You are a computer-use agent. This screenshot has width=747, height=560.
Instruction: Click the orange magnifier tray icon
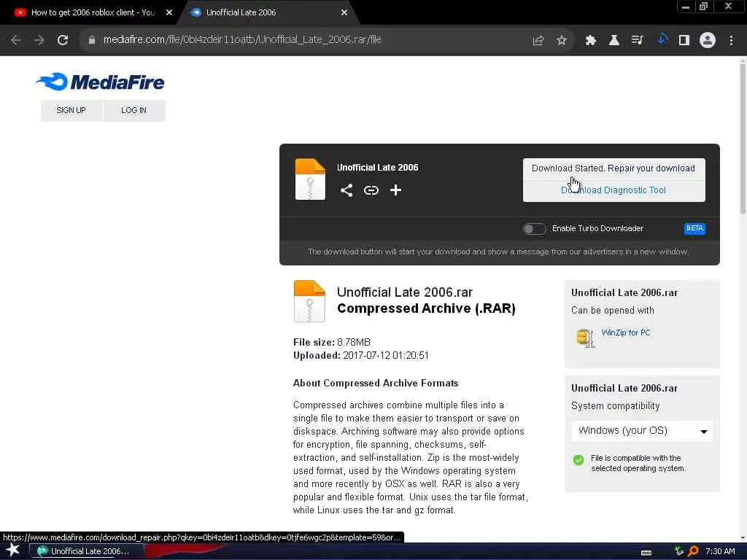click(x=694, y=551)
